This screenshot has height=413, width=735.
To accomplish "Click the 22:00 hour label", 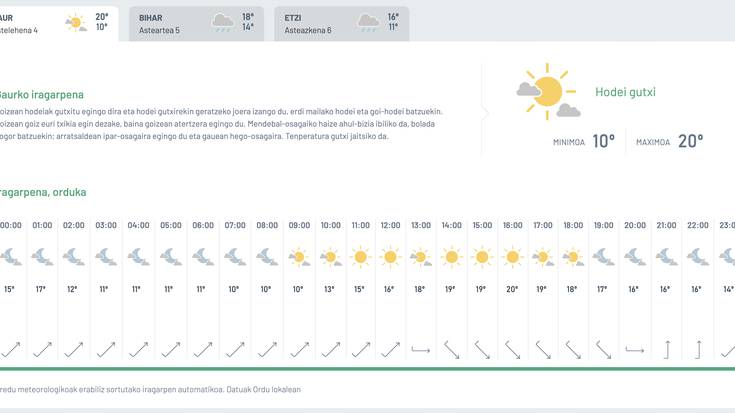I will tap(698, 225).
